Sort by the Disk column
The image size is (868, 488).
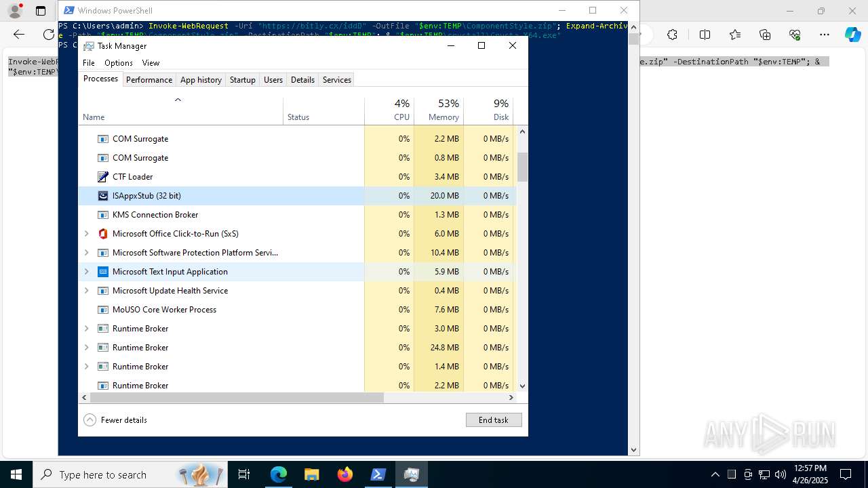click(x=488, y=111)
